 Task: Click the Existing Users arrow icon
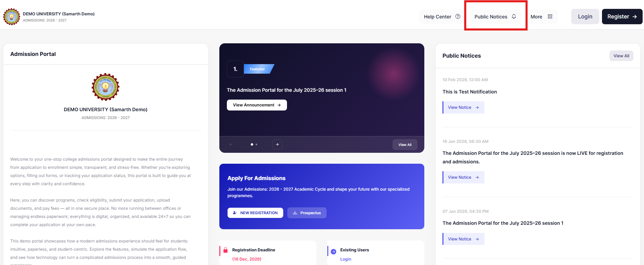point(333,251)
